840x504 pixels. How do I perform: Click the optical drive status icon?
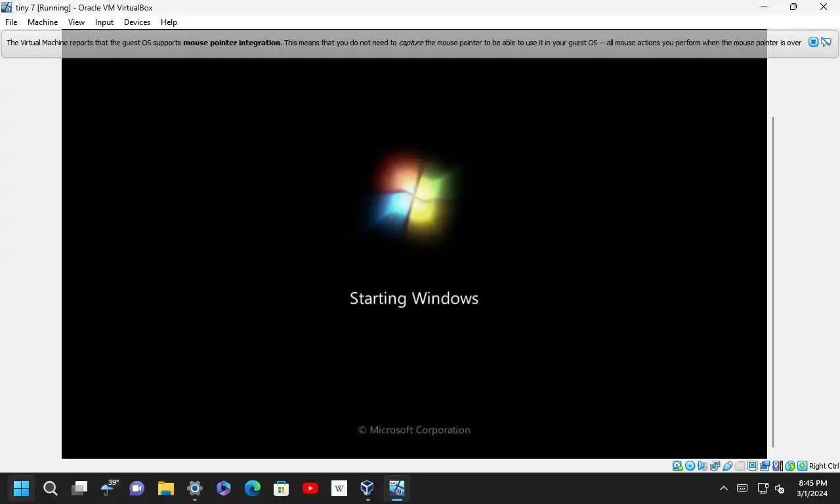(690, 466)
